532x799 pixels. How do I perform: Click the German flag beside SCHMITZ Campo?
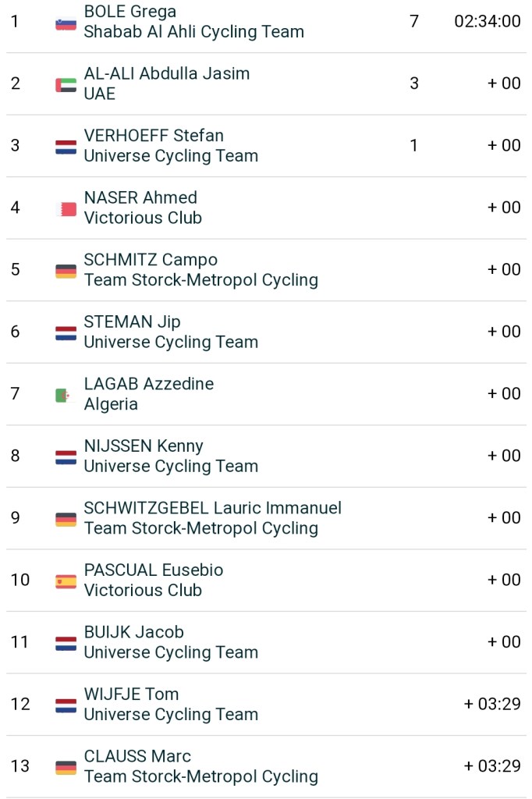66,271
